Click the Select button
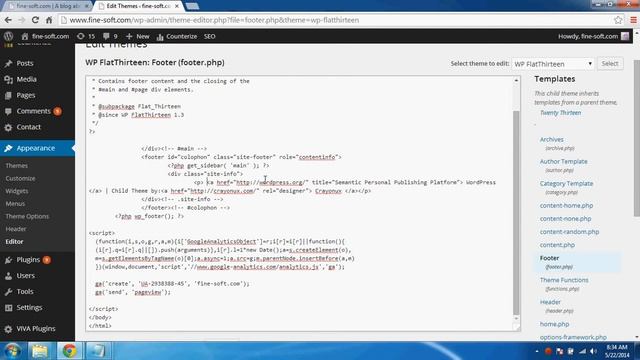 pyautogui.click(x=610, y=64)
